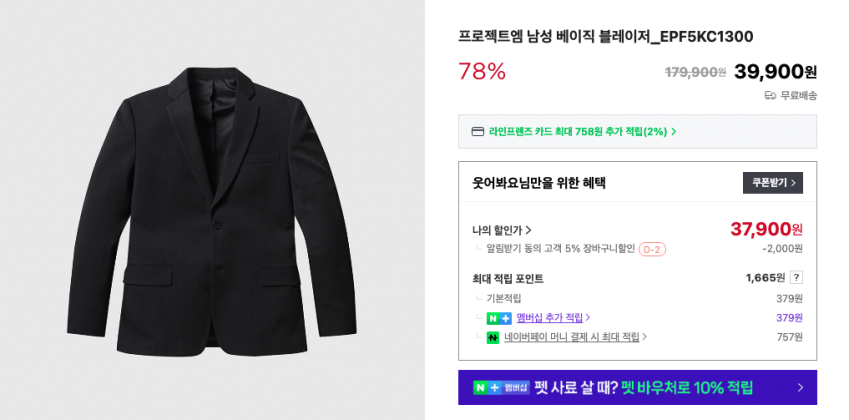Screen dimensions: 849x420
Task: Expand the 라인프렌즈 카드 benefit chevron
Action: point(674,131)
